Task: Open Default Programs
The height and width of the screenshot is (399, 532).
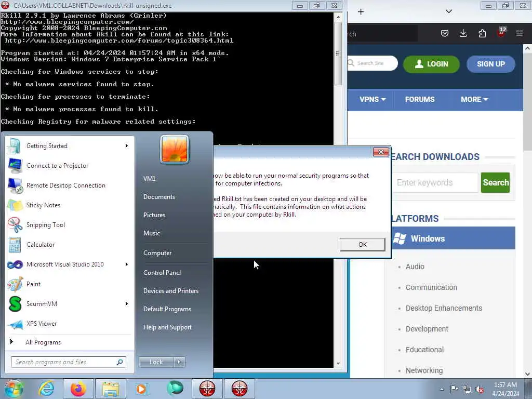Action: tap(167, 309)
